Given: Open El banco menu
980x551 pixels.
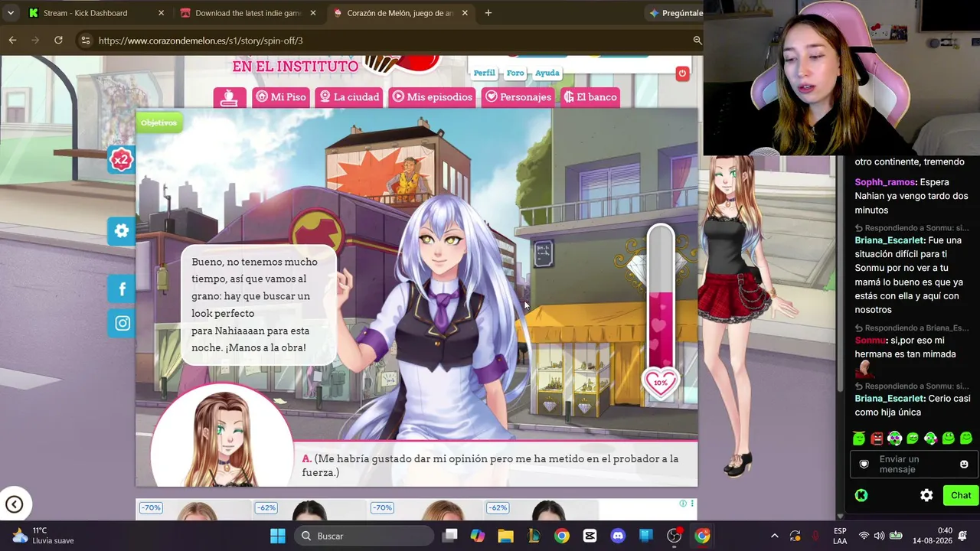Looking at the screenshot, I should click(590, 97).
